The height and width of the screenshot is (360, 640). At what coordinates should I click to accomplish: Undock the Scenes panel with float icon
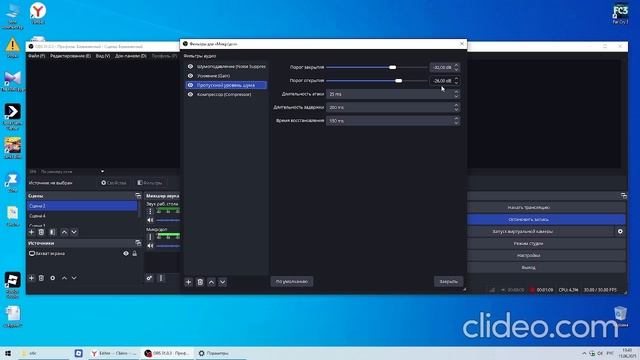click(x=138, y=196)
